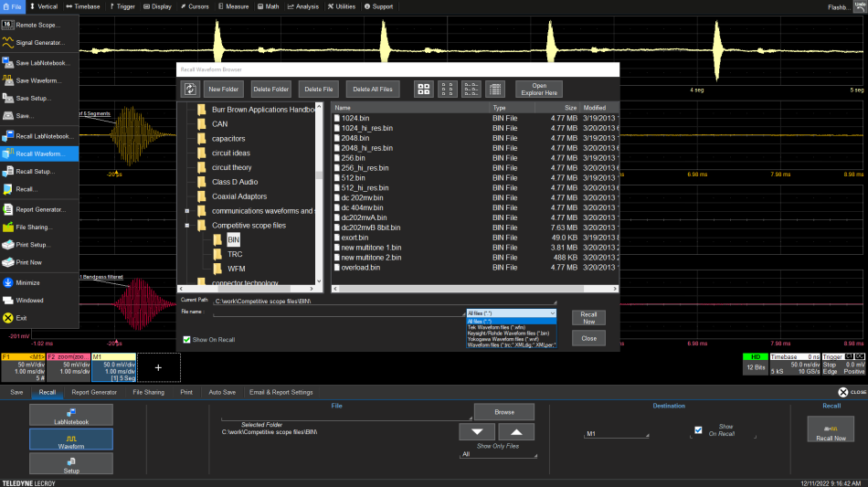The height and width of the screenshot is (487, 868).
Task: Click the yellow Exit icon in the File menu
Action: [8, 318]
